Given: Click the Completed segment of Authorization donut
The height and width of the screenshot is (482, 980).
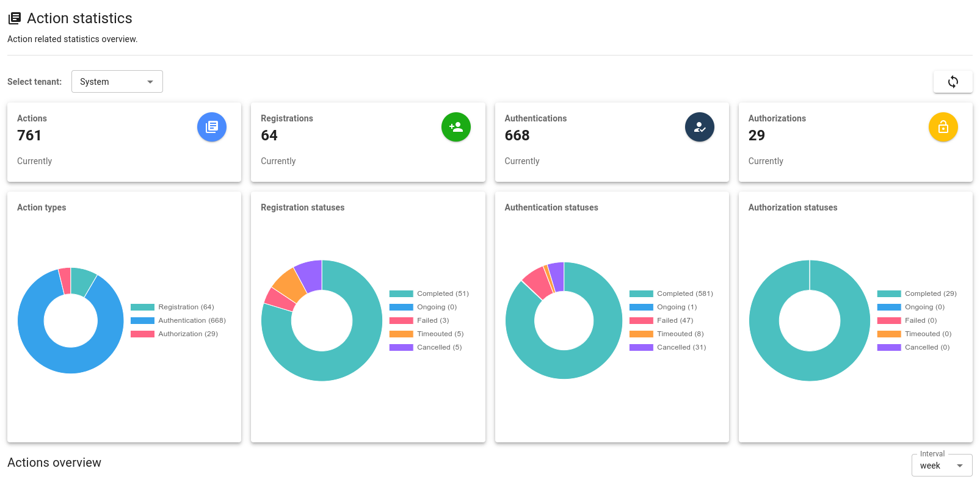Looking at the screenshot, I should 810,366.
